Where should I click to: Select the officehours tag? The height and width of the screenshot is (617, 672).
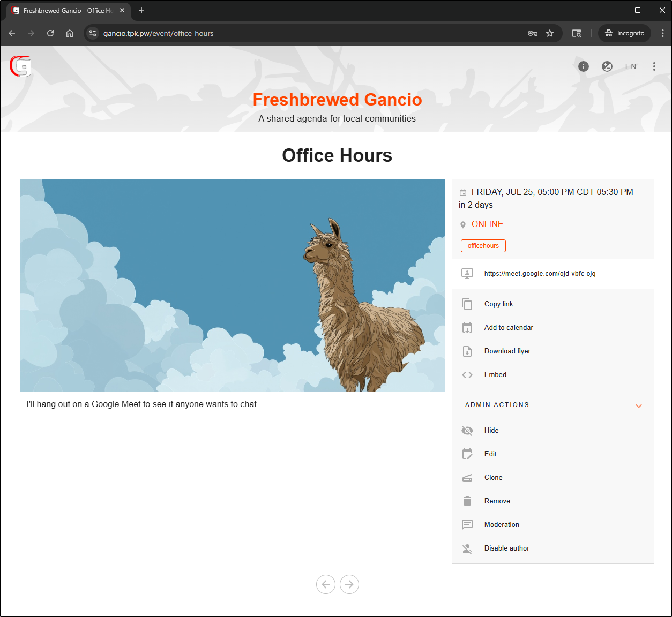click(x=483, y=246)
